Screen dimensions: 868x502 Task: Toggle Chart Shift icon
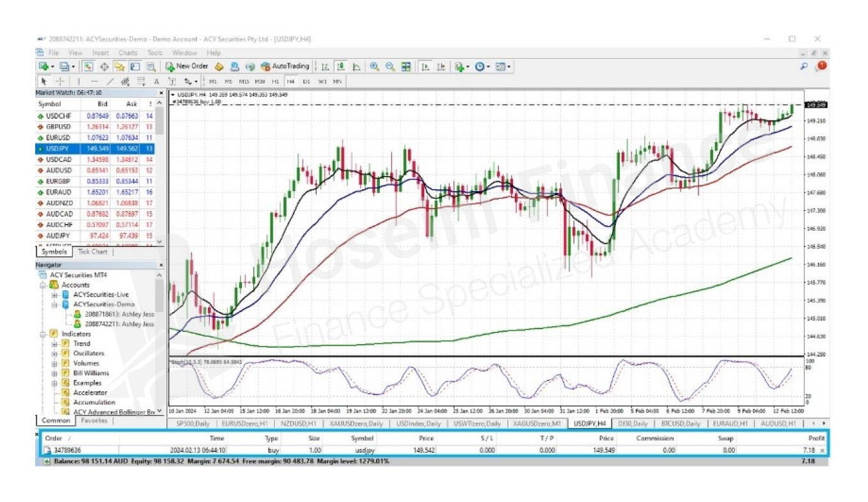441,66
